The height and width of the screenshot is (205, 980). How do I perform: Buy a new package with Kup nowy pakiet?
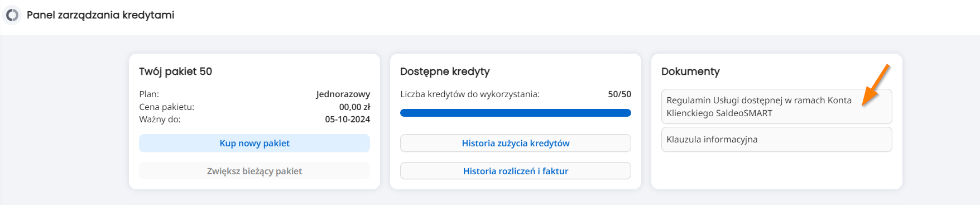click(x=254, y=143)
